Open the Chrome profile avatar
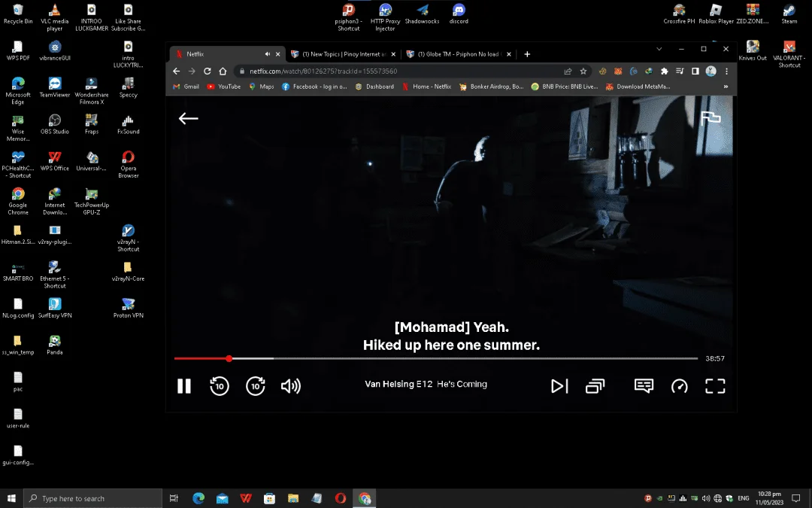The height and width of the screenshot is (508, 812). coord(710,71)
